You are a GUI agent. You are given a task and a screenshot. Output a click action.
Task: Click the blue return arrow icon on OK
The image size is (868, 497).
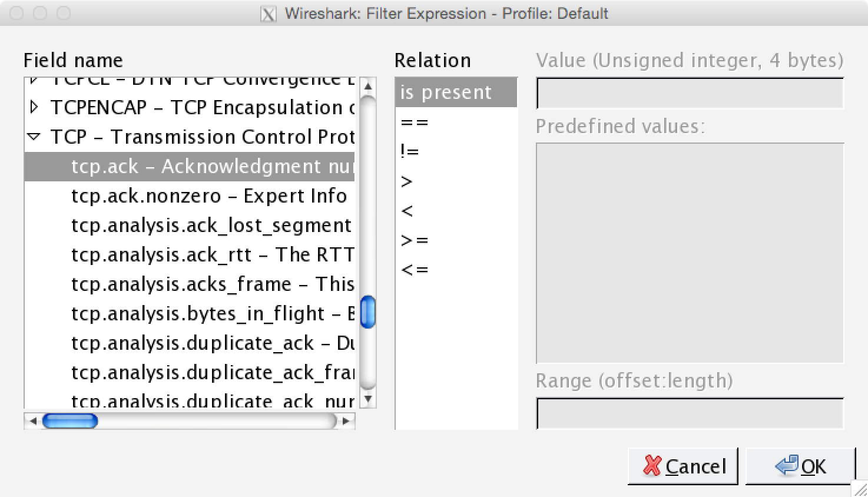click(787, 465)
